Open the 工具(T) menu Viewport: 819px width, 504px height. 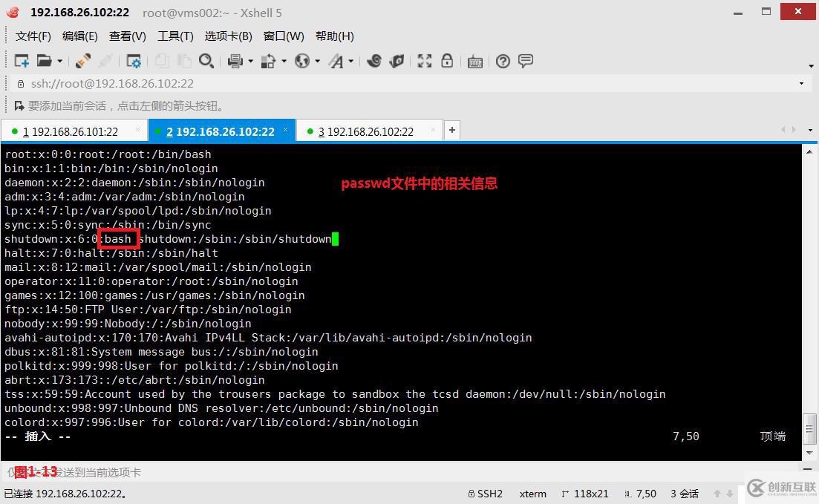pyautogui.click(x=175, y=36)
